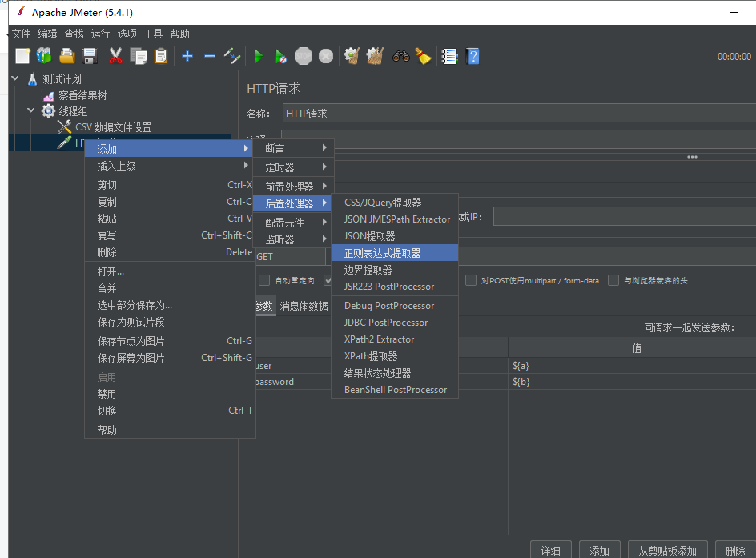Expand the 断言 submenu

(x=292, y=148)
